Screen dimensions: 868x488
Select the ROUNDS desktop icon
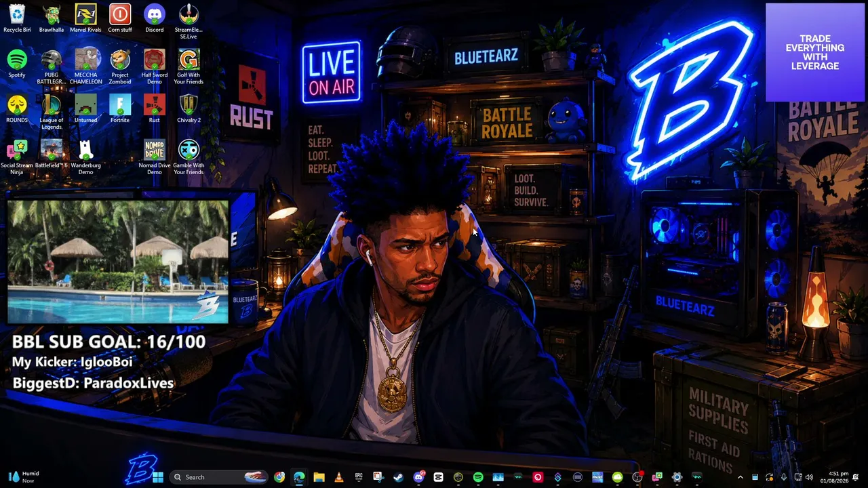tap(17, 108)
